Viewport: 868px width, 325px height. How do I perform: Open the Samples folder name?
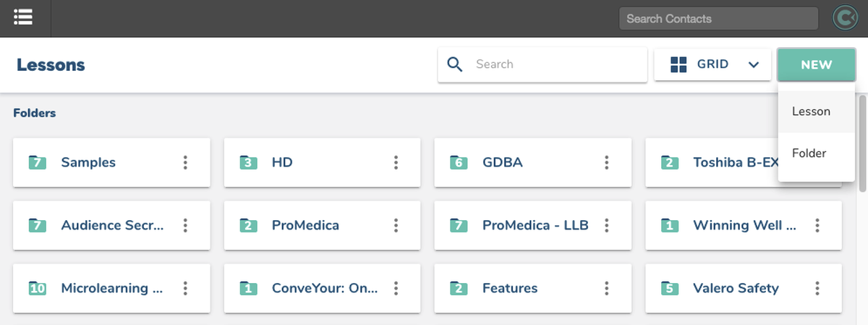tap(88, 163)
